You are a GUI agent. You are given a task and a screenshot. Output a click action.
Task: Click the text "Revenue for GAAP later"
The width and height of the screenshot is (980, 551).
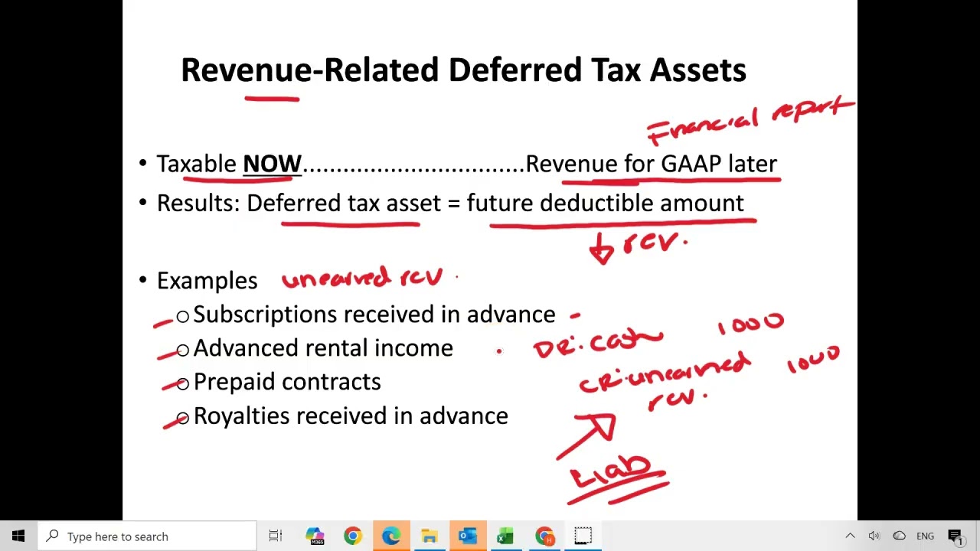(x=651, y=164)
